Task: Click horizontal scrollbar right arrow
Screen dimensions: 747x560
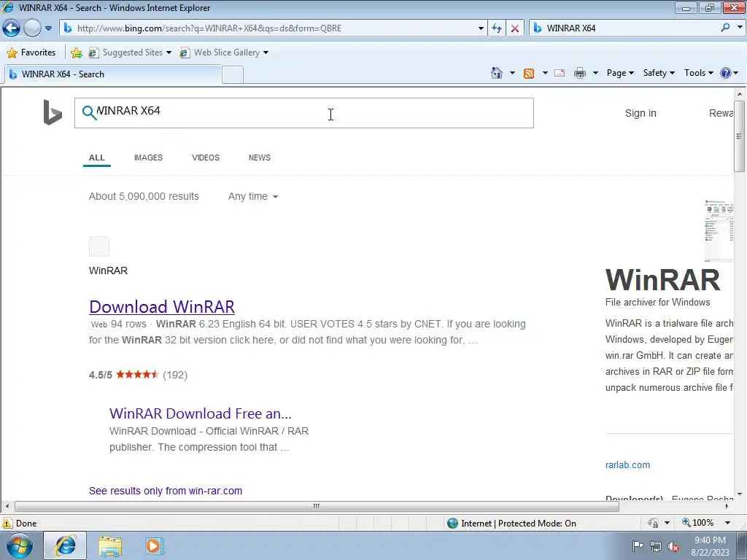Action: tap(727, 506)
